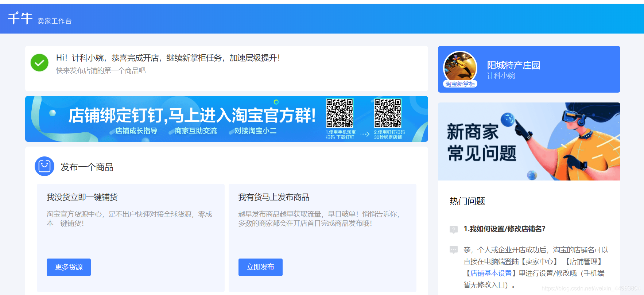This screenshot has width=644, height=295.
Task: Click the first QR code for downloading 钉钉
Action: pyautogui.click(x=340, y=113)
